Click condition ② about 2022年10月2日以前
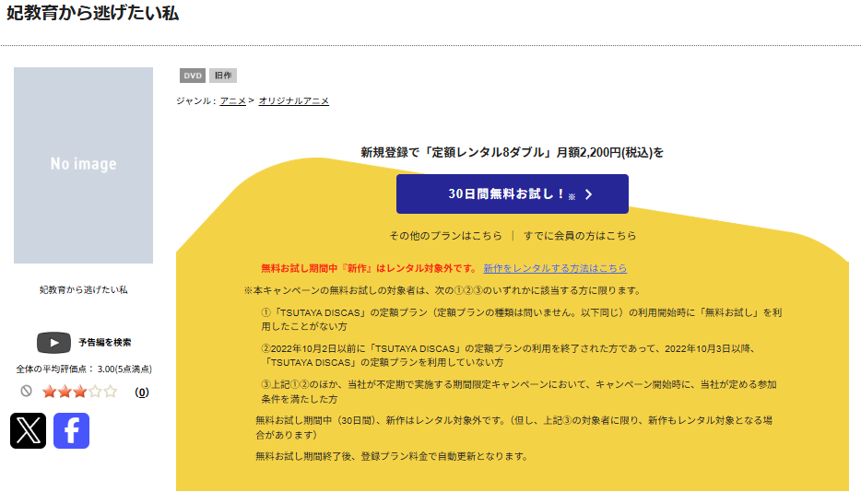The height and width of the screenshot is (504, 861). pyautogui.click(x=509, y=356)
